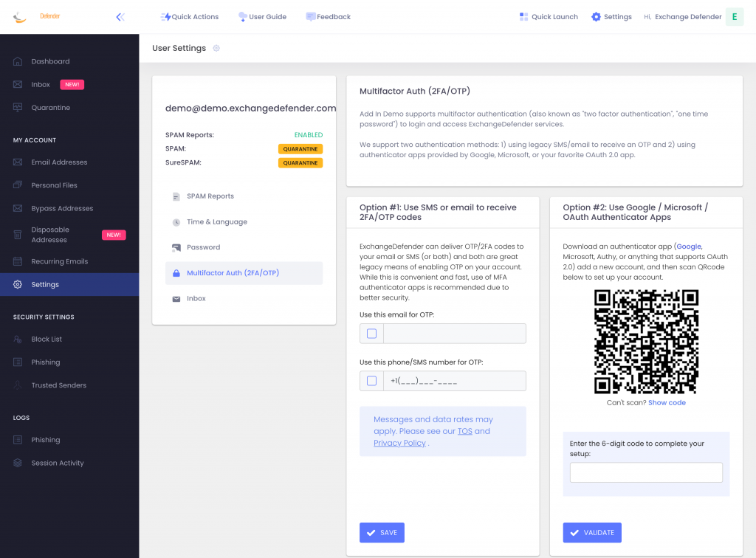
Task: Click the SureSPAM QUARANTINE badge
Action: (300, 163)
